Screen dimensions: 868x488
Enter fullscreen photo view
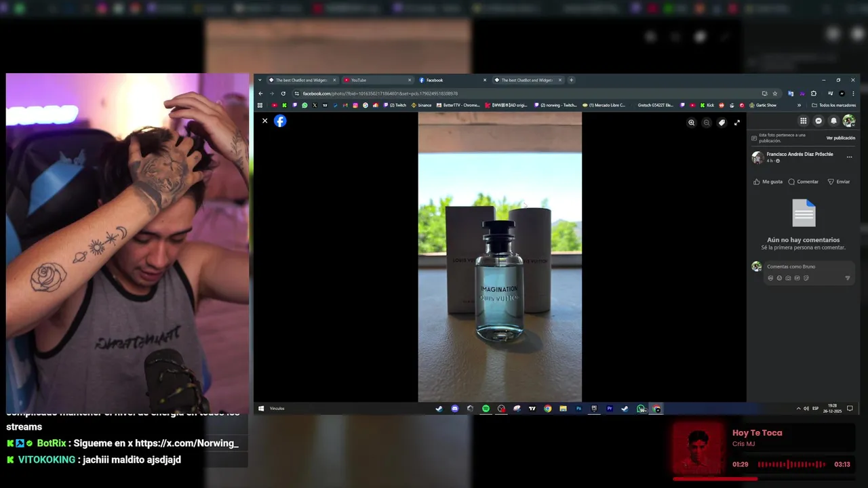[x=737, y=123]
